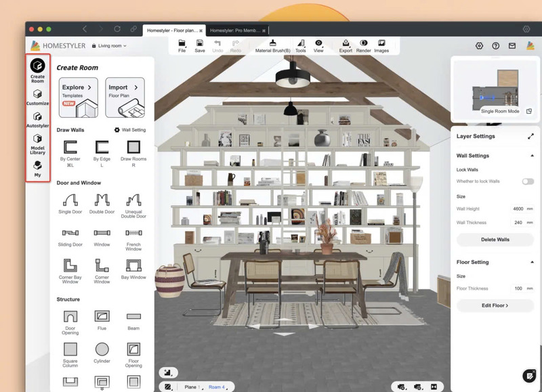Collapse the Floor Setting section

[530, 262]
